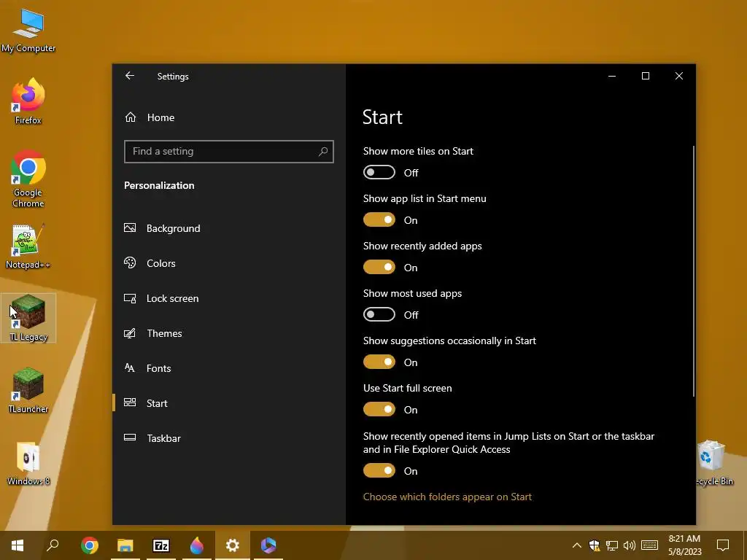Go back using the Settings back arrow
Viewport: 747px width, 560px height.
130,76
